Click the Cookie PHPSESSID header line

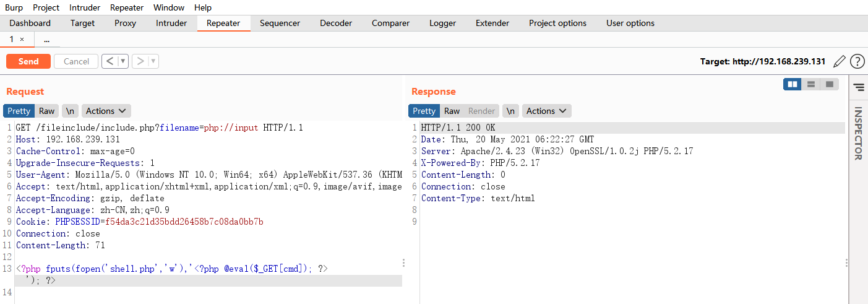pyautogui.click(x=140, y=222)
